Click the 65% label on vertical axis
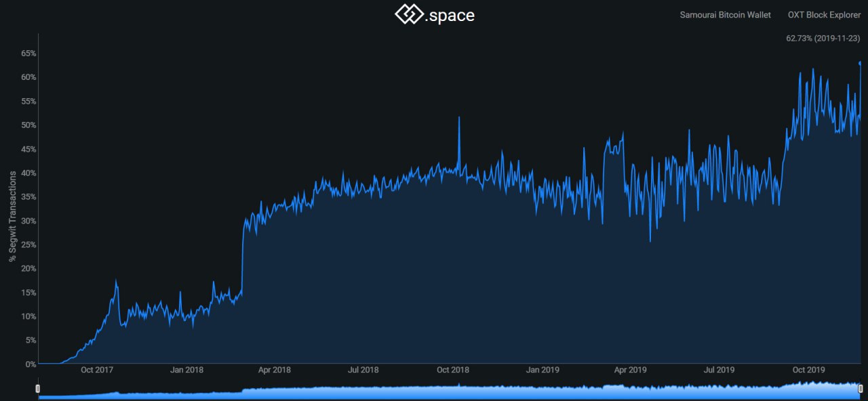This screenshot has height=401, width=868. click(28, 54)
